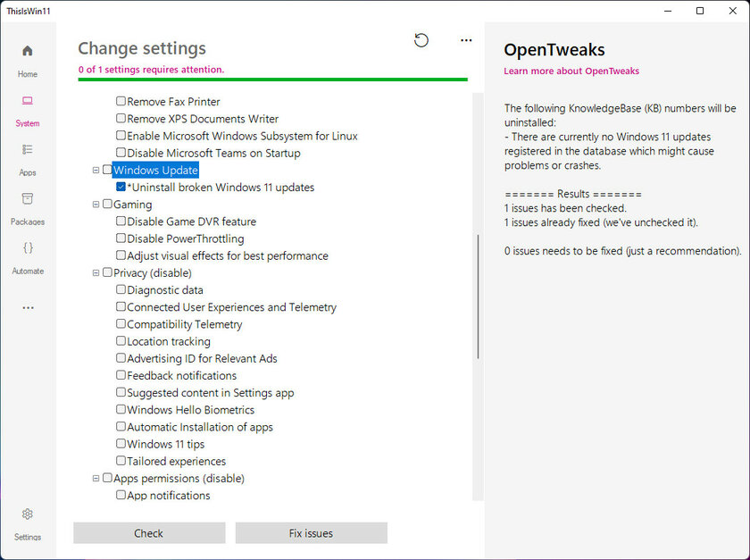Enable Disable Game DVR feature checkbox
Image resolution: width=750 pixels, height=560 pixels.
click(x=121, y=221)
